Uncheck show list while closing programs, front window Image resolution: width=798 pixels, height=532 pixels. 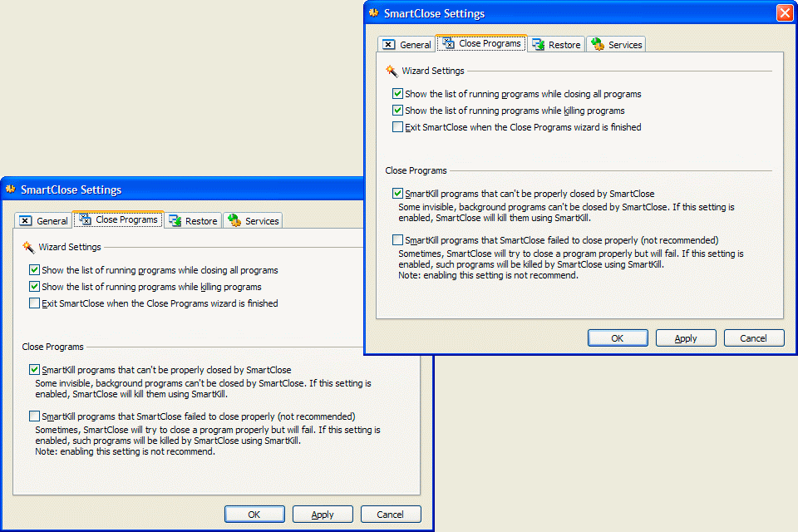click(397, 94)
